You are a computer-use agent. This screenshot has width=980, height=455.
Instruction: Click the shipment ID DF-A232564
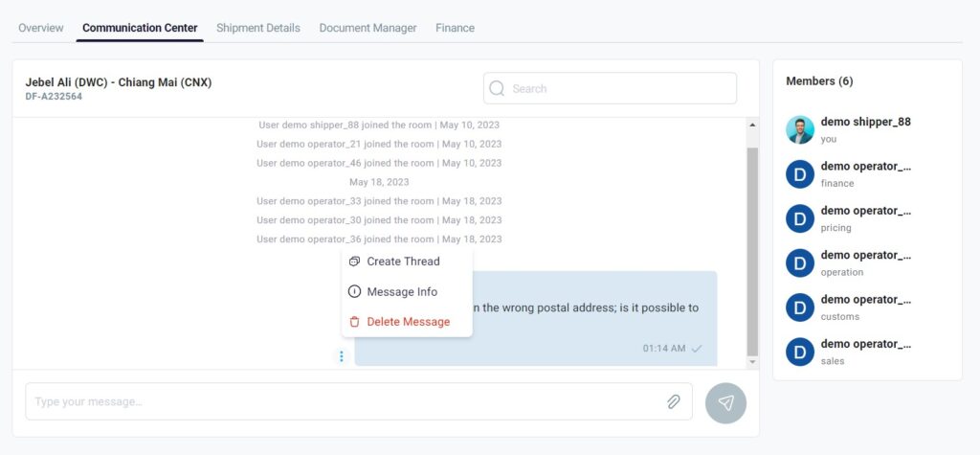point(54,97)
